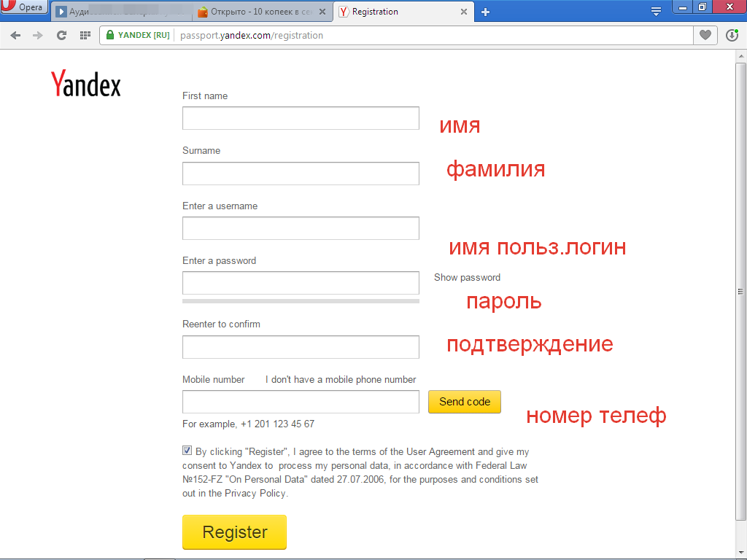The image size is (747, 560).
Task: Click the Mobile number field
Action: [301, 402]
